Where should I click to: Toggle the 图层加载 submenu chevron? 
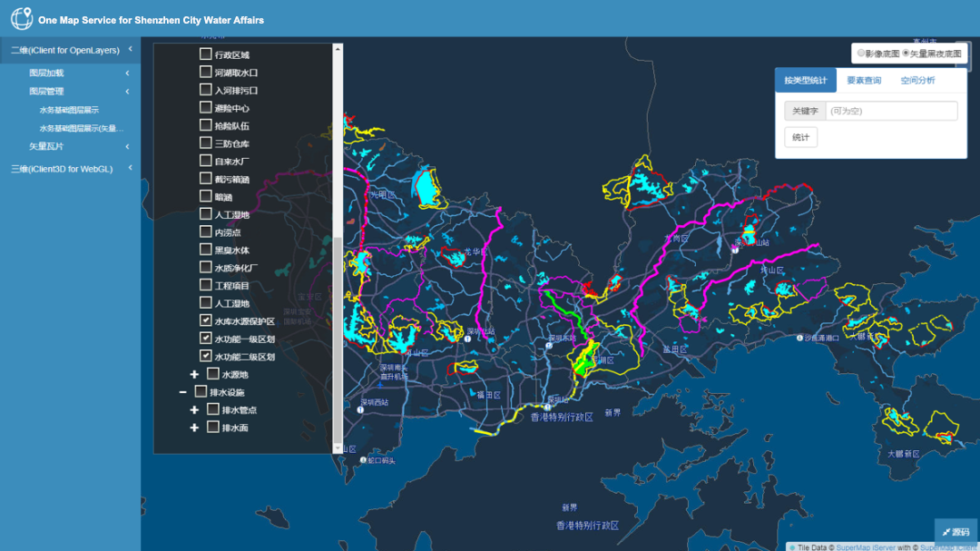pyautogui.click(x=128, y=74)
